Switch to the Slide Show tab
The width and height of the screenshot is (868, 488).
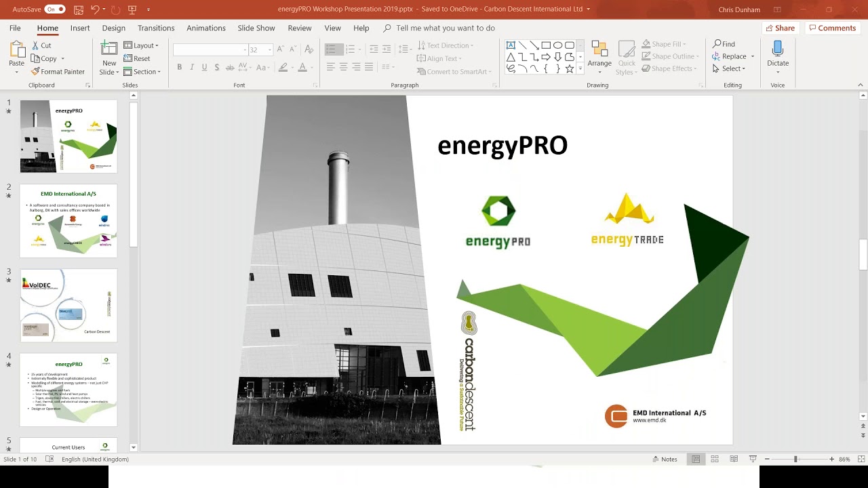pyautogui.click(x=256, y=28)
